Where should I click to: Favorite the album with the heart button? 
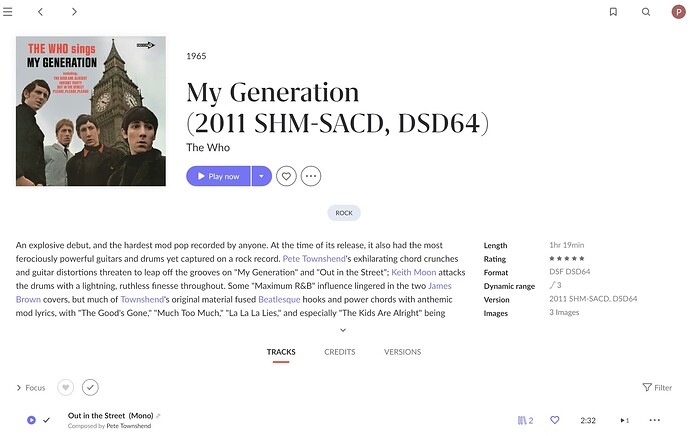(x=286, y=176)
